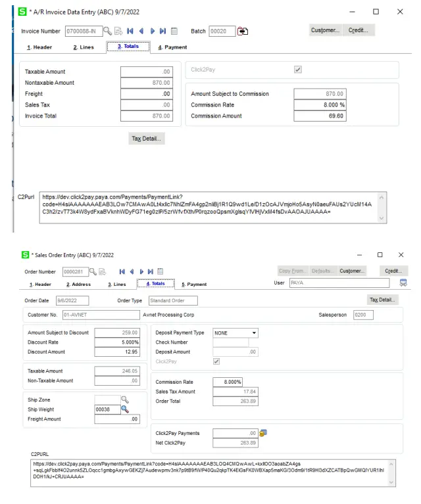
Task: Open Tax Detail... in Sales Order Entry
Action: tap(382, 300)
